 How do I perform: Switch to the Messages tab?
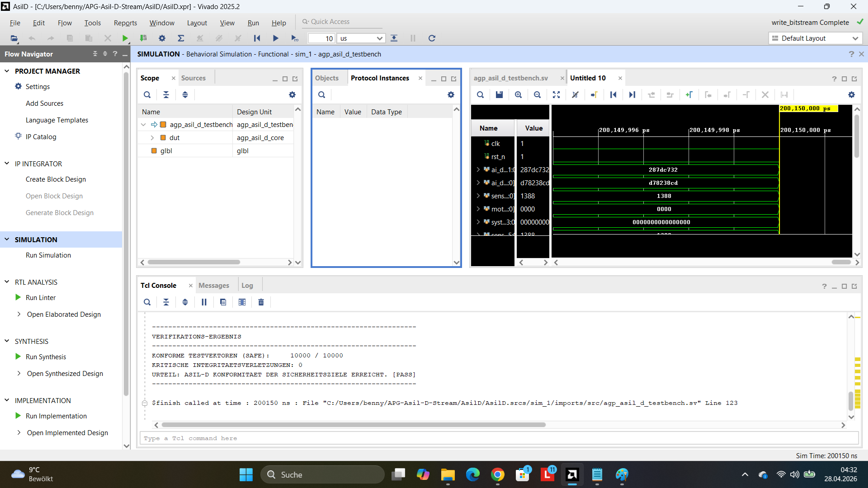pos(213,286)
